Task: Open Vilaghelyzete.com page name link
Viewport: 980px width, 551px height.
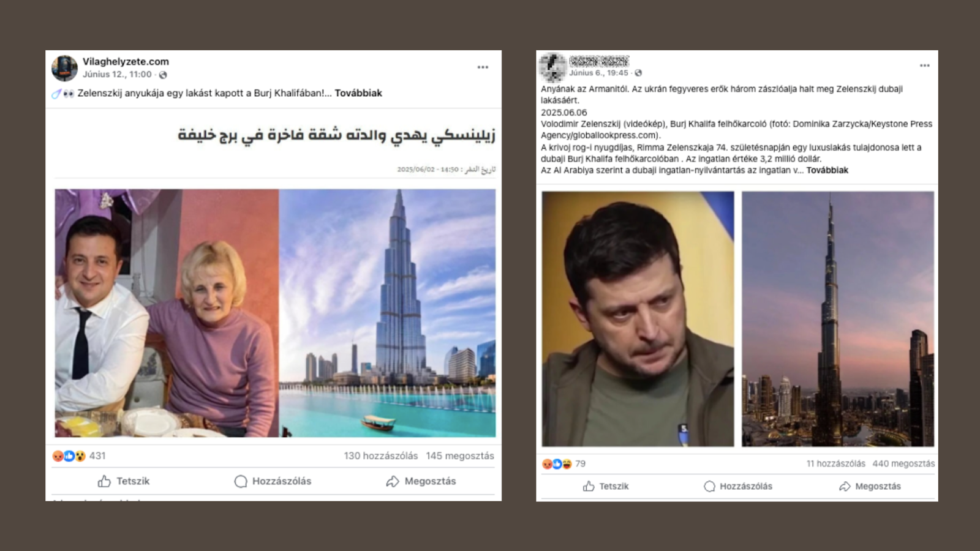Action: (126, 61)
